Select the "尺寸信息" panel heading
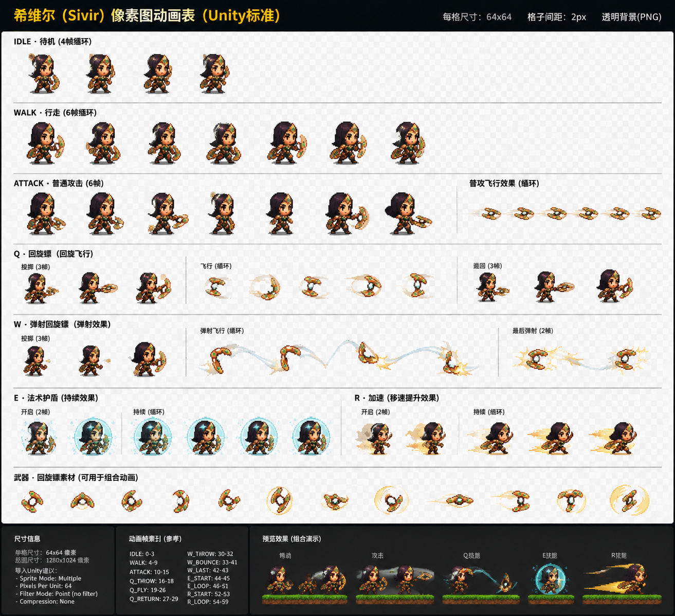The image size is (675, 616). [27, 539]
